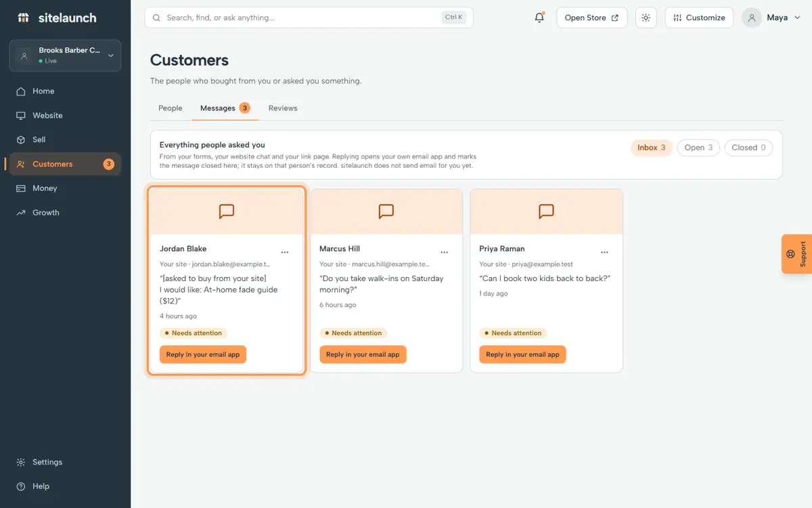The height and width of the screenshot is (508, 812).
Task: Click Maya's profile avatar
Action: [752, 18]
